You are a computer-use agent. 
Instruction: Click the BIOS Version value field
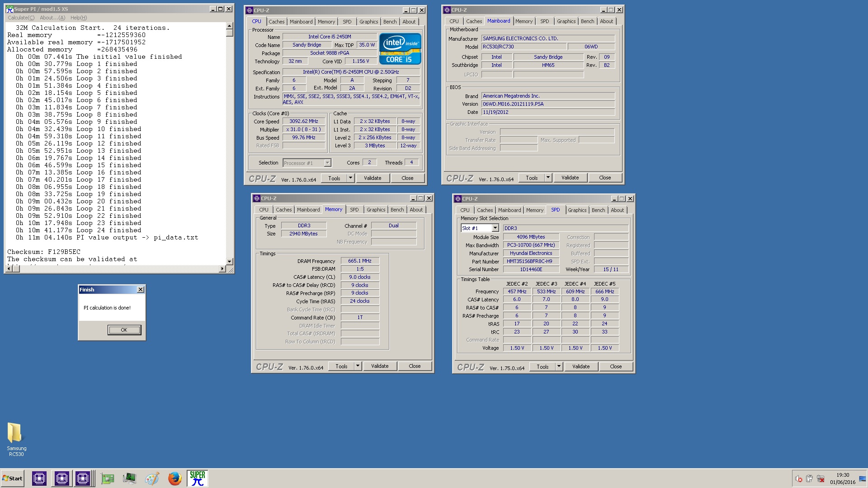click(548, 104)
